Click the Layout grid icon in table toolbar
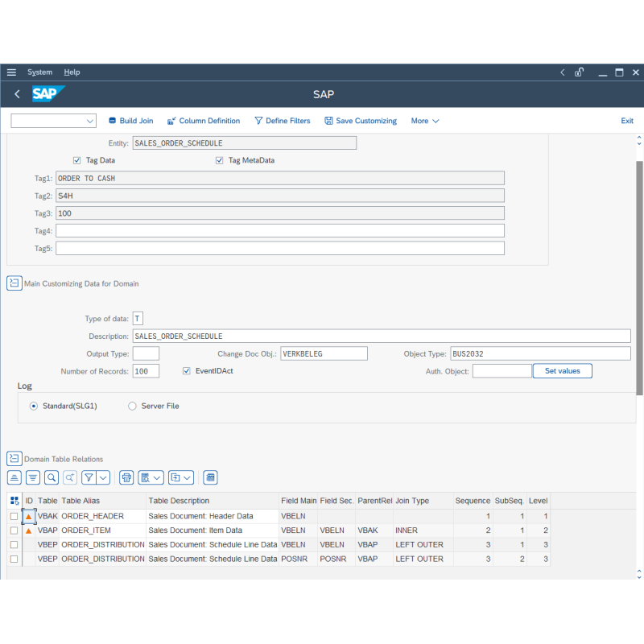 (x=210, y=477)
